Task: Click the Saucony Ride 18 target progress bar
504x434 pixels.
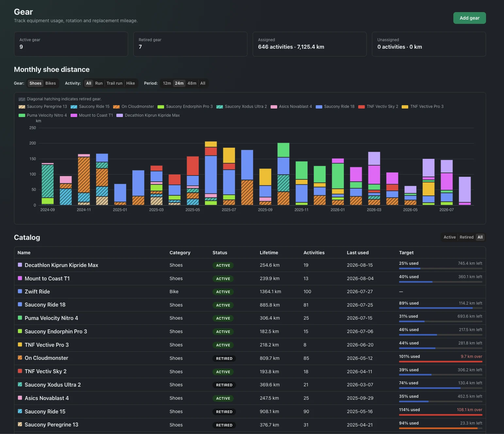Action: coord(441,308)
